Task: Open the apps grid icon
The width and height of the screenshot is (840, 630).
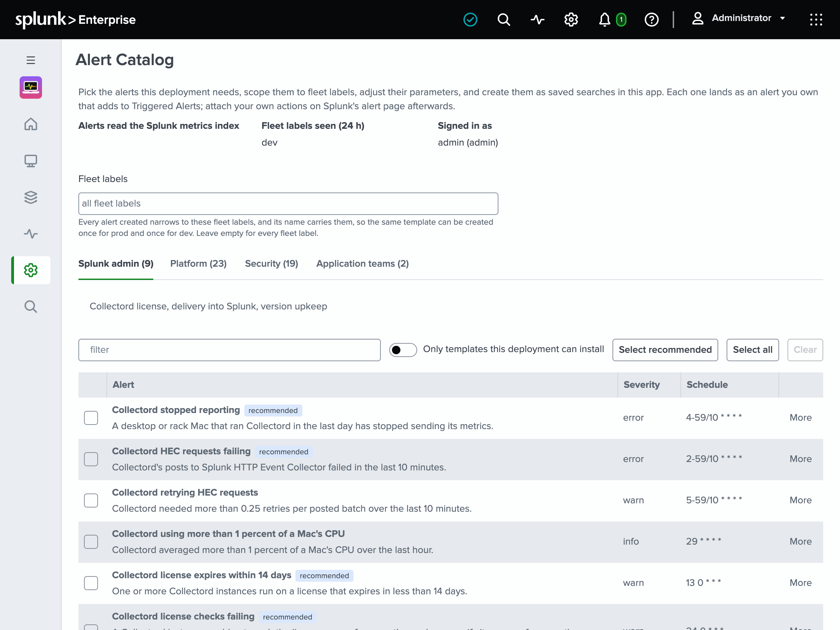Action: 816,19
